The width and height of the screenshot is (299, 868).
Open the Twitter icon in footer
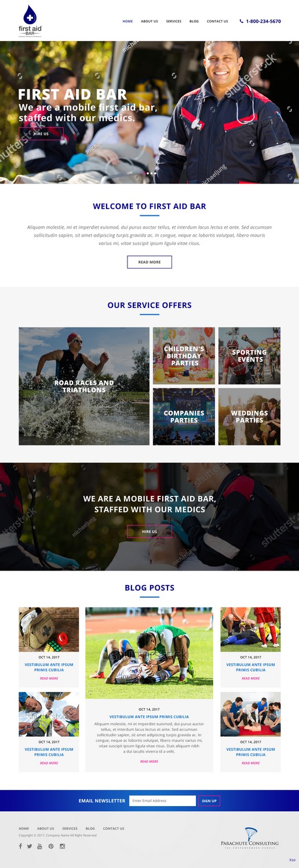pyautogui.click(x=30, y=846)
